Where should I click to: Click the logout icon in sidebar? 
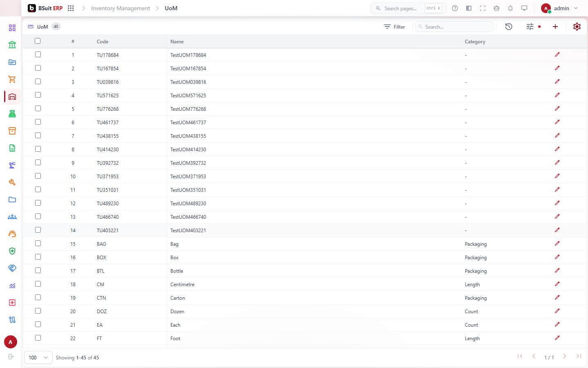tap(11, 357)
